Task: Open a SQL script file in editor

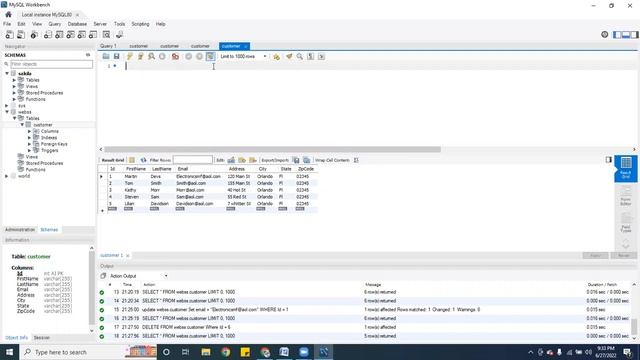Action: pyautogui.click(x=106, y=56)
